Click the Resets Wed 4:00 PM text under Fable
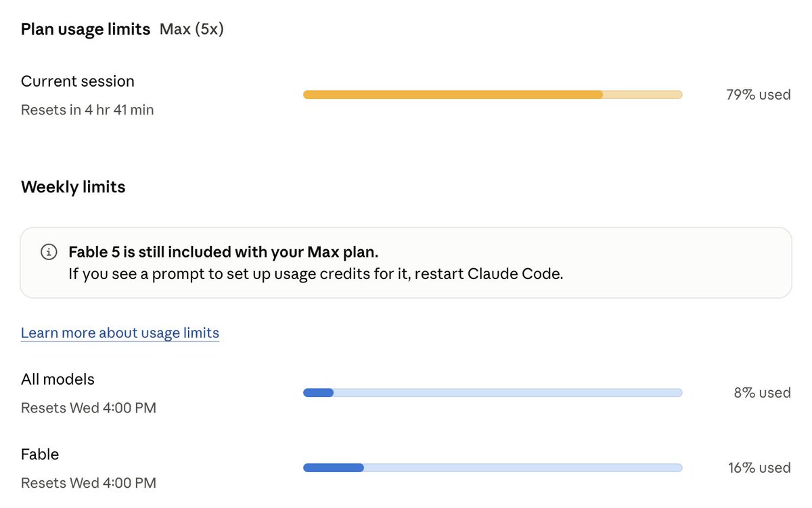Viewport: 812px width, 508px height. 89,483
